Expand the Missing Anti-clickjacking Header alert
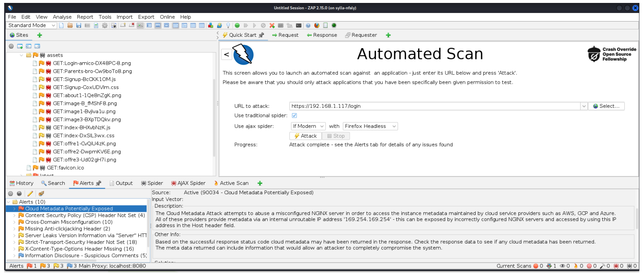The height and width of the screenshot is (274, 644). [15, 228]
